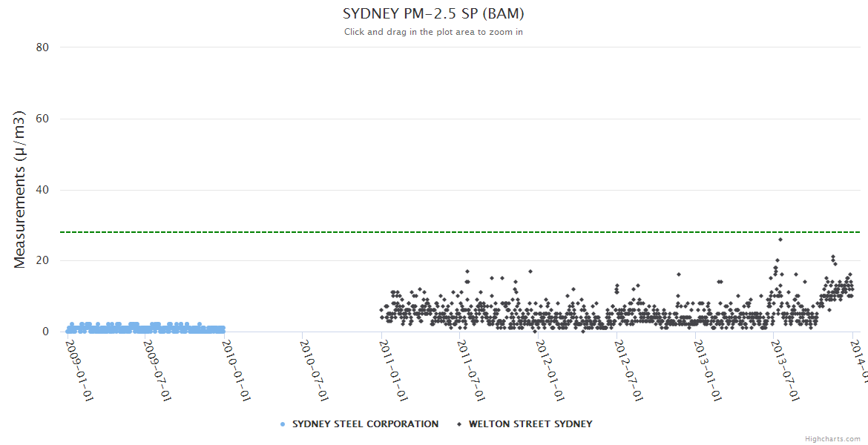868x445 pixels.
Task: Click the 'Click and drag' subtitle text
Action: click(433, 32)
